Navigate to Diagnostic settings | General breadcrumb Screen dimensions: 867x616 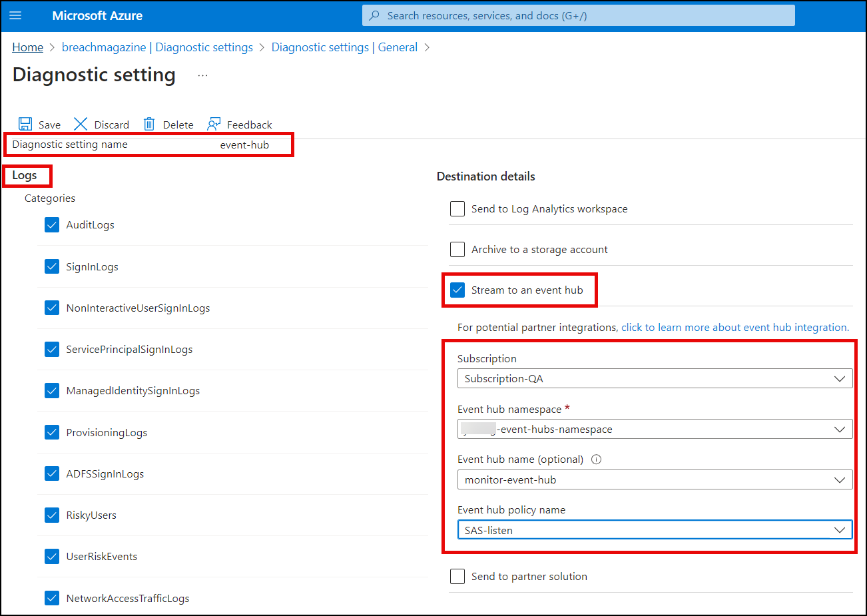[x=344, y=47]
